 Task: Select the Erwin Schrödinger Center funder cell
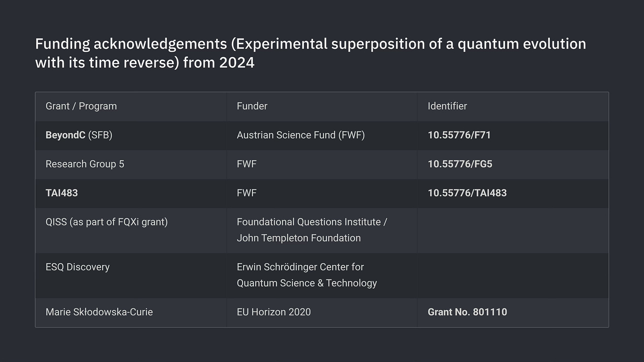click(x=307, y=275)
